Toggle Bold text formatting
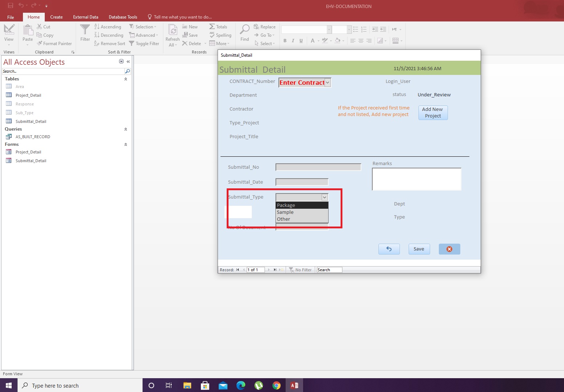 [285, 41]
